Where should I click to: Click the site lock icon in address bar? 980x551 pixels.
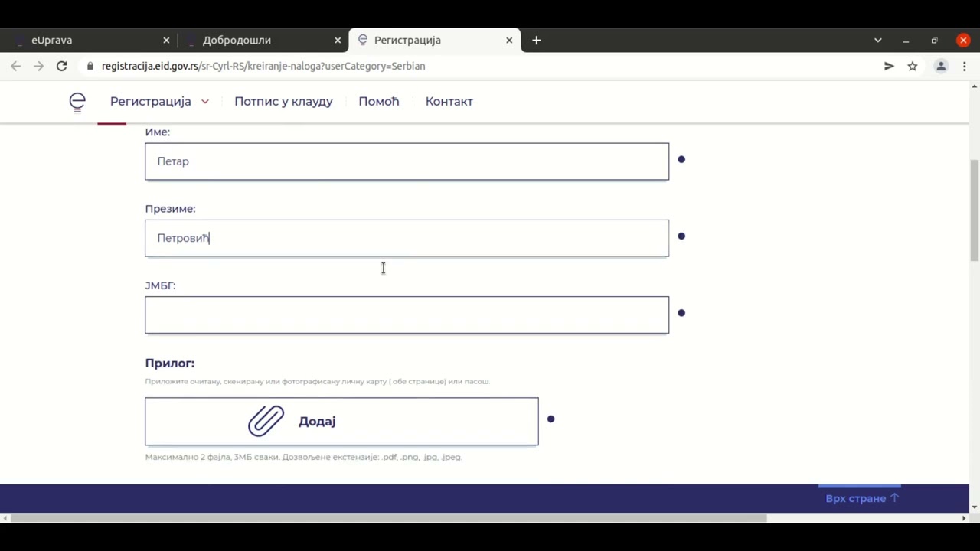point(90,66)
